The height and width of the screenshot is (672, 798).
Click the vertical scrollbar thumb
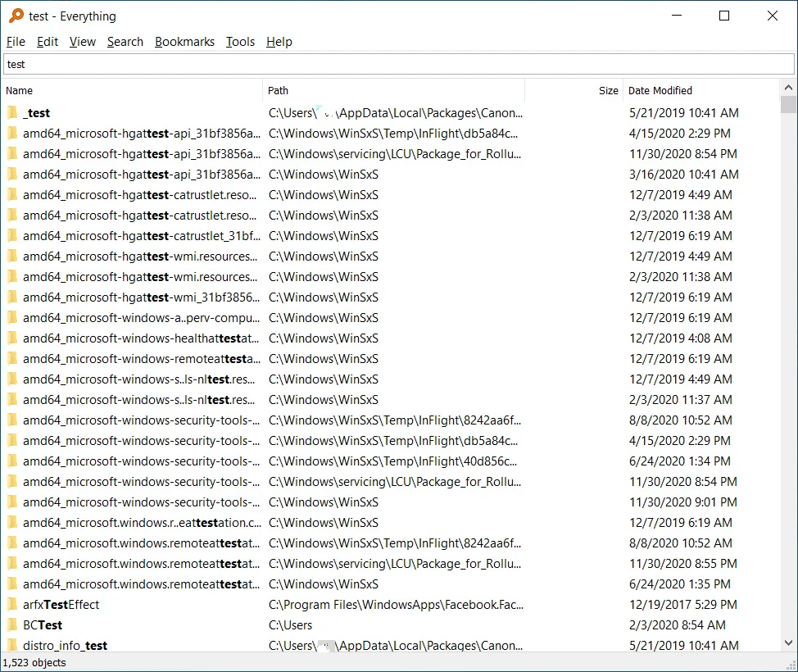click(x=788, y=104)
